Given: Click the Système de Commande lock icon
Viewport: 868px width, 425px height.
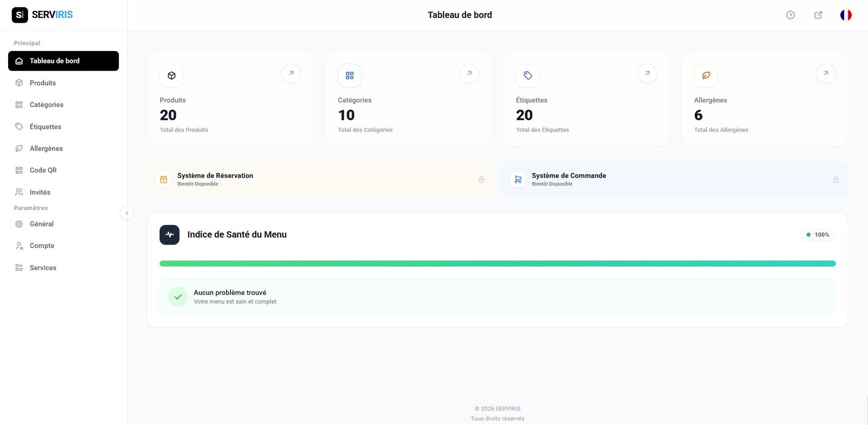Looking at the screenshot, I should coord(835,179).
